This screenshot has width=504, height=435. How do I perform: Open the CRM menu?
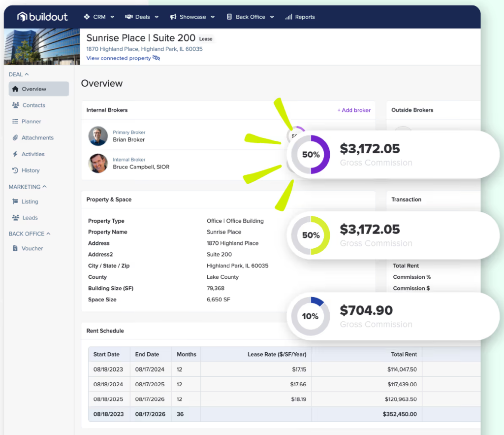(99, 17)
